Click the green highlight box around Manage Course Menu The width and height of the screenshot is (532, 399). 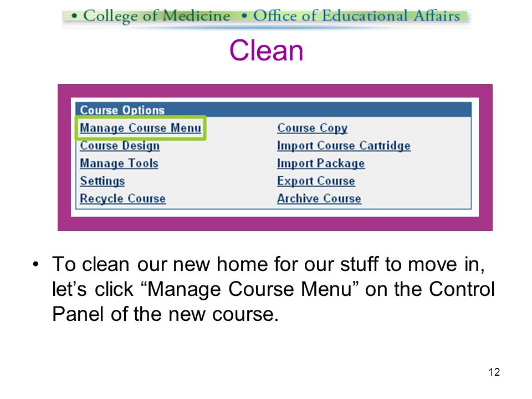(140, 128)
